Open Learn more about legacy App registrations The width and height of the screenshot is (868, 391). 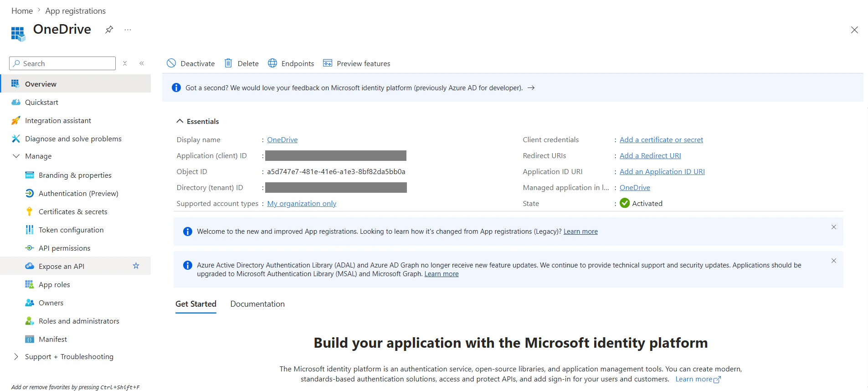tap(580, 232)
